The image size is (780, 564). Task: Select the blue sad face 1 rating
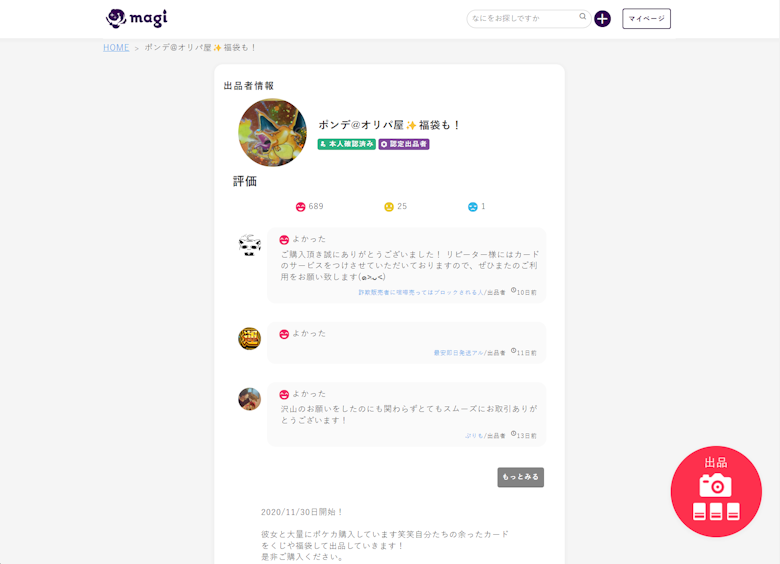(473, 207)
